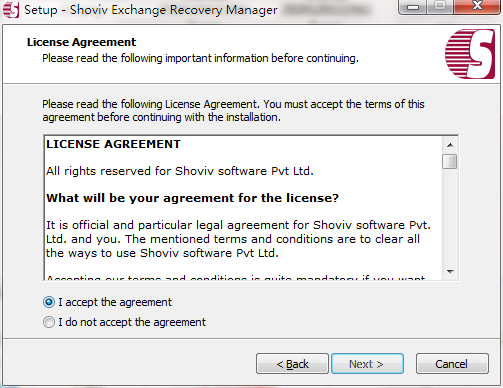This screenshot has width=503, height=388.
Task: Click the license scrollbar up arrow
Action: pos(450,145)
